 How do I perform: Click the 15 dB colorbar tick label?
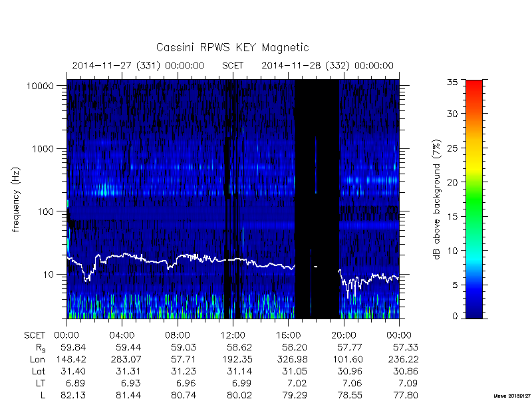[x=452, y=217]
